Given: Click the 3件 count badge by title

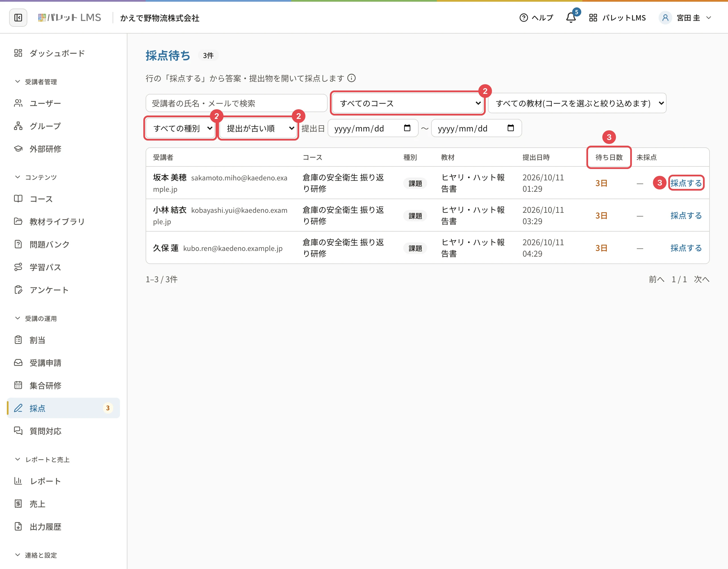Looking at the screenshot, I should [208, 56].
